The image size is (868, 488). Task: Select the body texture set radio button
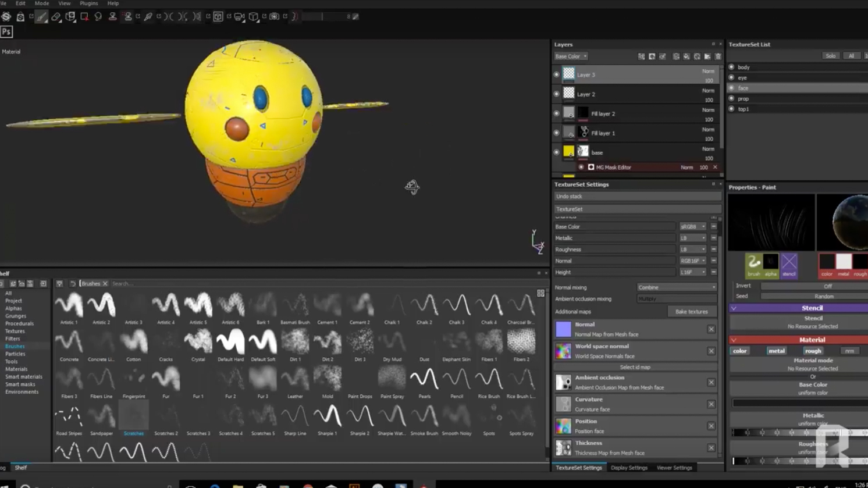(x=732, y=67)
